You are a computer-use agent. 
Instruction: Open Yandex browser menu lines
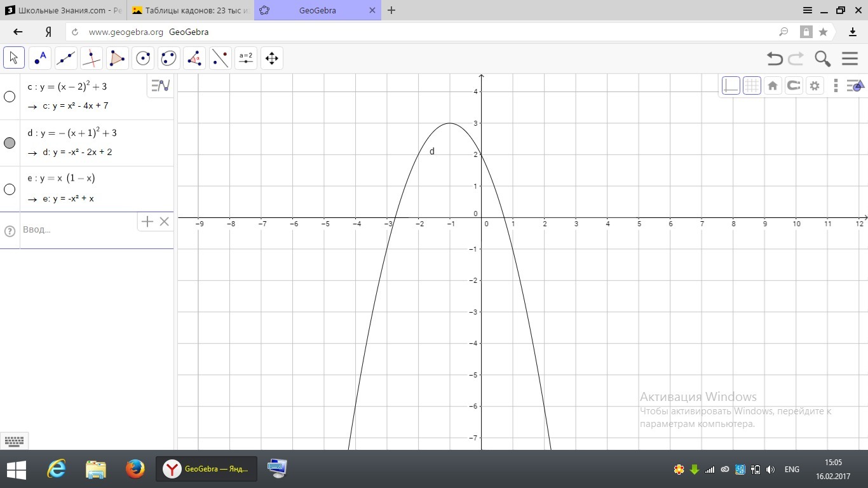click(808, 10)
